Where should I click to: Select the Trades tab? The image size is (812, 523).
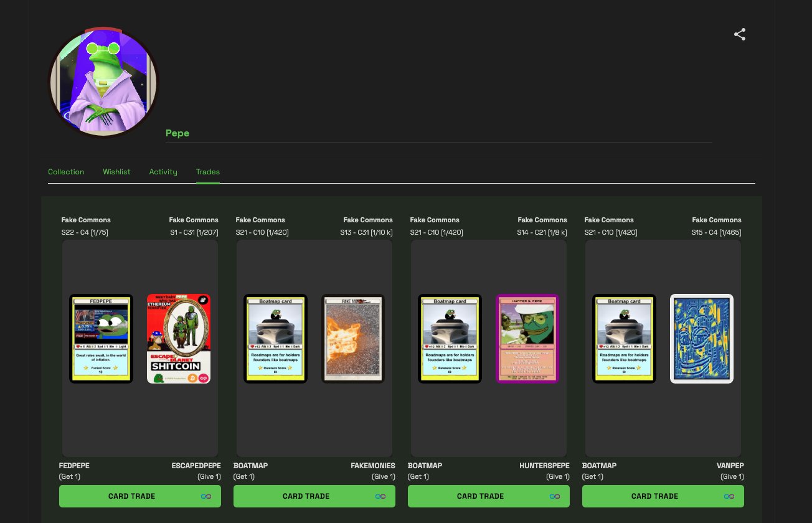pyautogui.click(x=208, y=172)
